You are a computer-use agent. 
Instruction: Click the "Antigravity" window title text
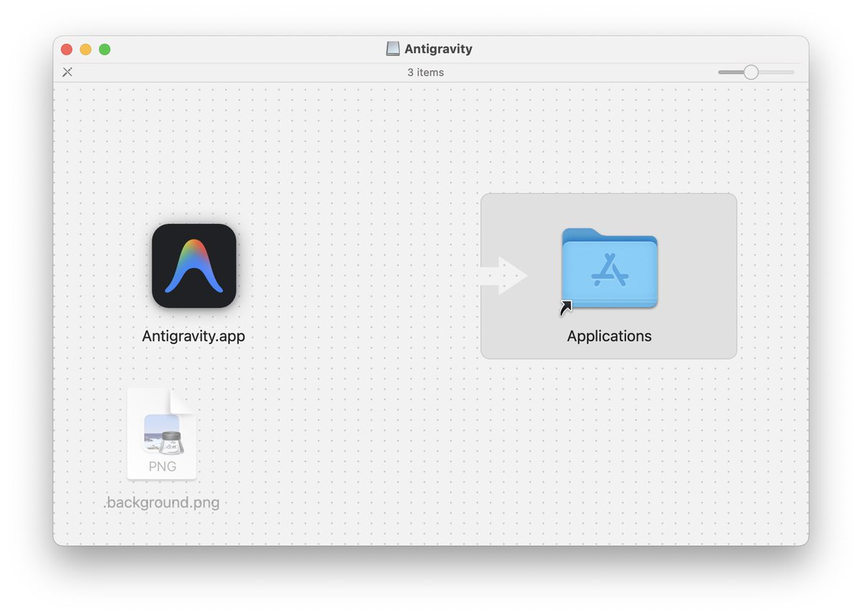click(438, 49)
